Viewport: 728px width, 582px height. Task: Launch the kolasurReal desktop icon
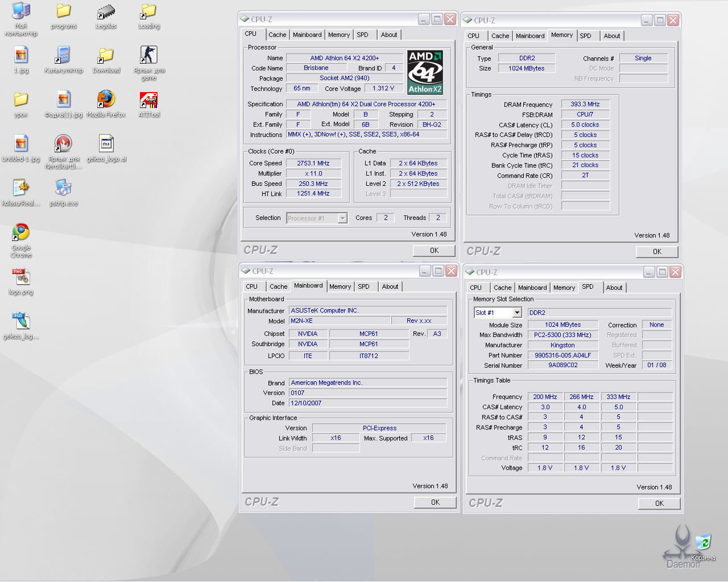pos(21,188)
